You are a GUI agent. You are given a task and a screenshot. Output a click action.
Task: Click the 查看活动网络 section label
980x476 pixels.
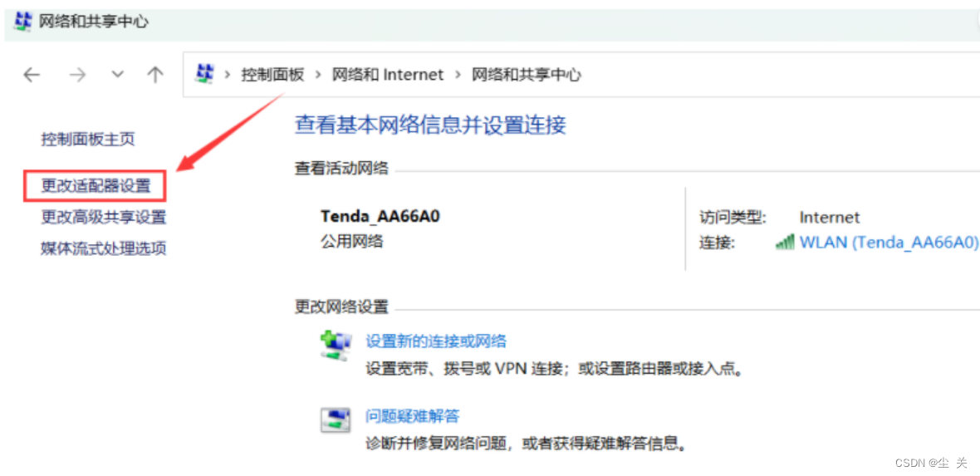341,168
